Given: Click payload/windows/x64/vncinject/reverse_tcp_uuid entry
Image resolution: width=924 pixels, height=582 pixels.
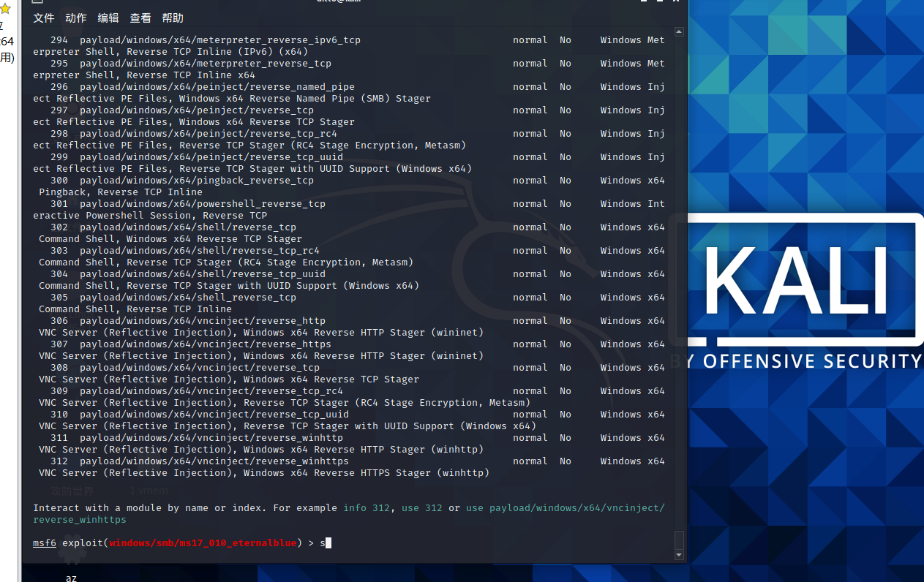Looking at the screenshot, I should click(x=214, y=415).
